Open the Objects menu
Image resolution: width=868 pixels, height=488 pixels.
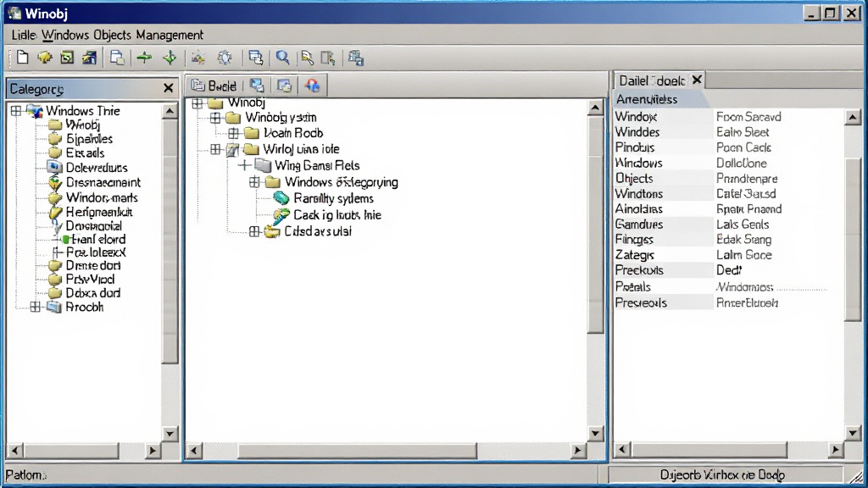pyautogui.click(x=113, y=35)
